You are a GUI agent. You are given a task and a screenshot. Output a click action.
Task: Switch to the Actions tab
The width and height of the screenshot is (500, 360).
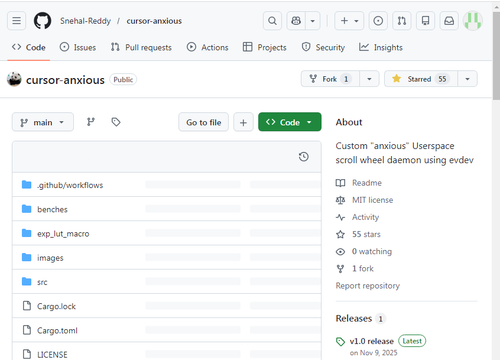click(x=207, y=47)
